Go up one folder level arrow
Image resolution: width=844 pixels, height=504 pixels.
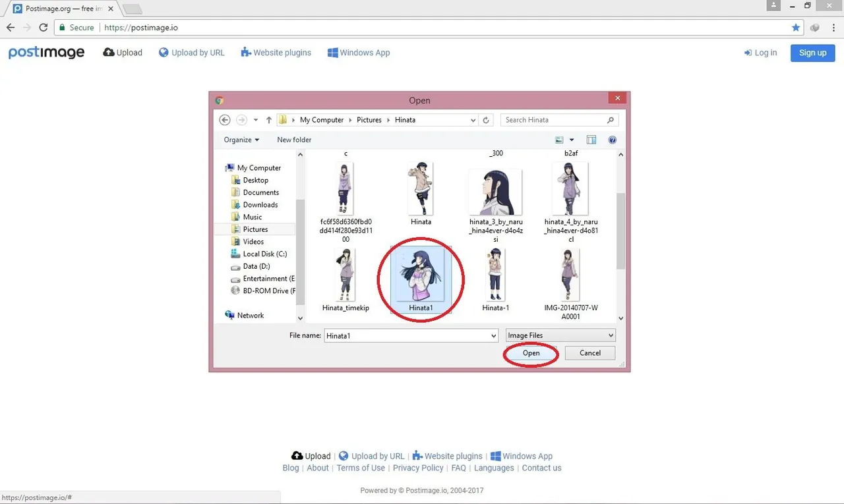[269, 120]
